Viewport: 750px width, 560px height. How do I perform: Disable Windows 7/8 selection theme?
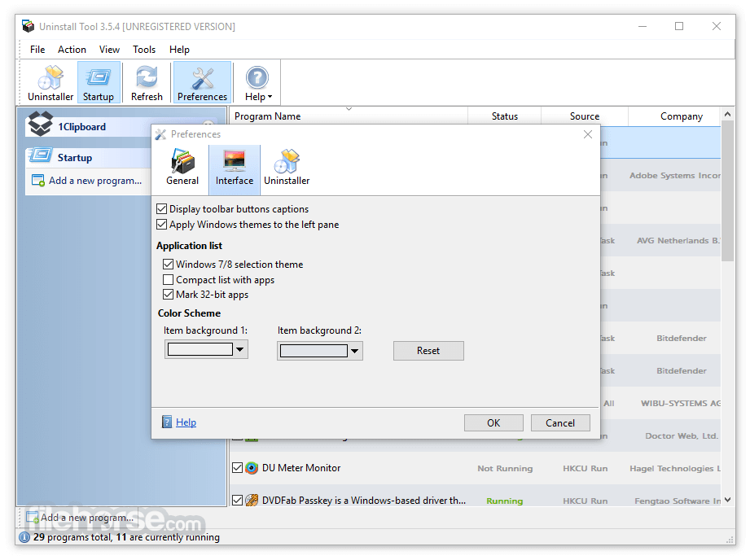[x=168, y=264]
